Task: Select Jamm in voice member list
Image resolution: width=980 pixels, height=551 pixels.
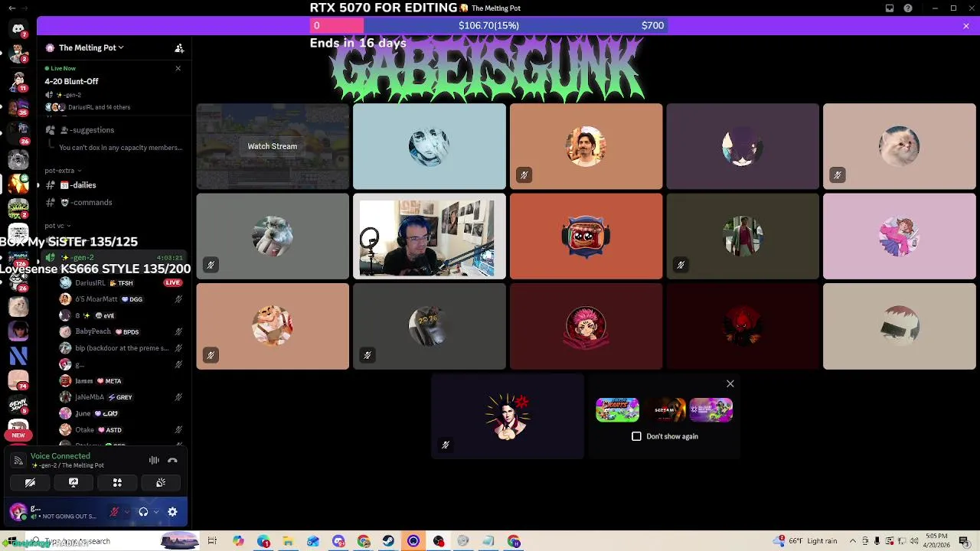Action: [x=121, y=381]
